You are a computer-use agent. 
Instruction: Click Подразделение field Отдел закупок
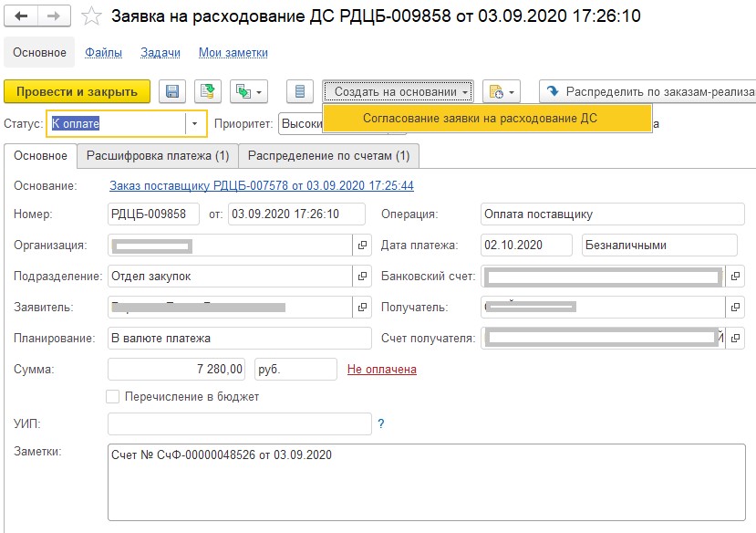tap(230, 276)
